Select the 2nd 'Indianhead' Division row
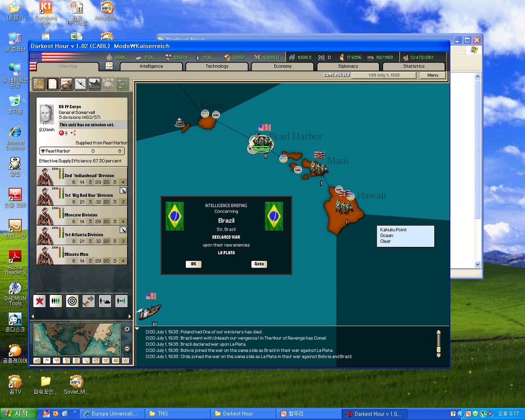 (x=82, y=176)
